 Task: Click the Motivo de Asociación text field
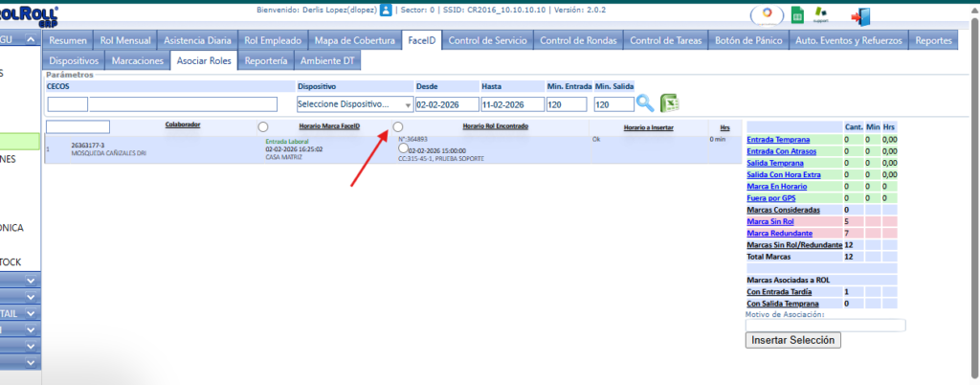click(x=825, y=325)
